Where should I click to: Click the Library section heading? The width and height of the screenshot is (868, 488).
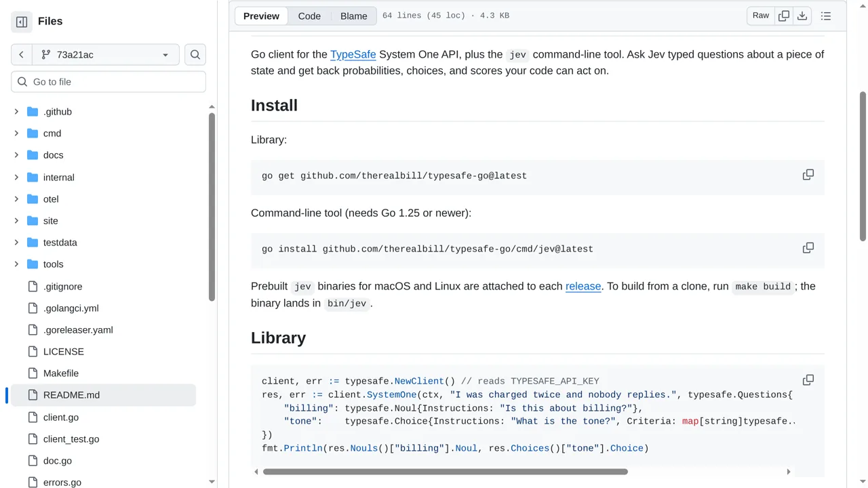[278, 338]
